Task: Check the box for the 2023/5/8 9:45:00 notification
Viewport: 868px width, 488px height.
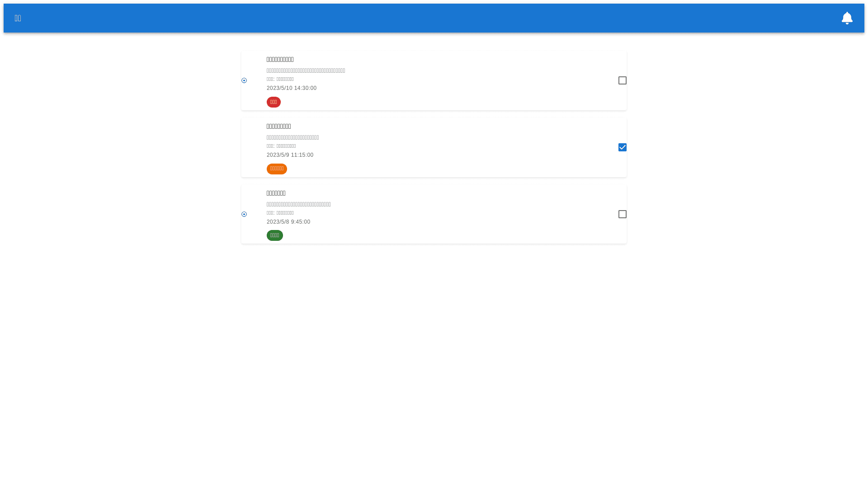Action: (622, 214)
